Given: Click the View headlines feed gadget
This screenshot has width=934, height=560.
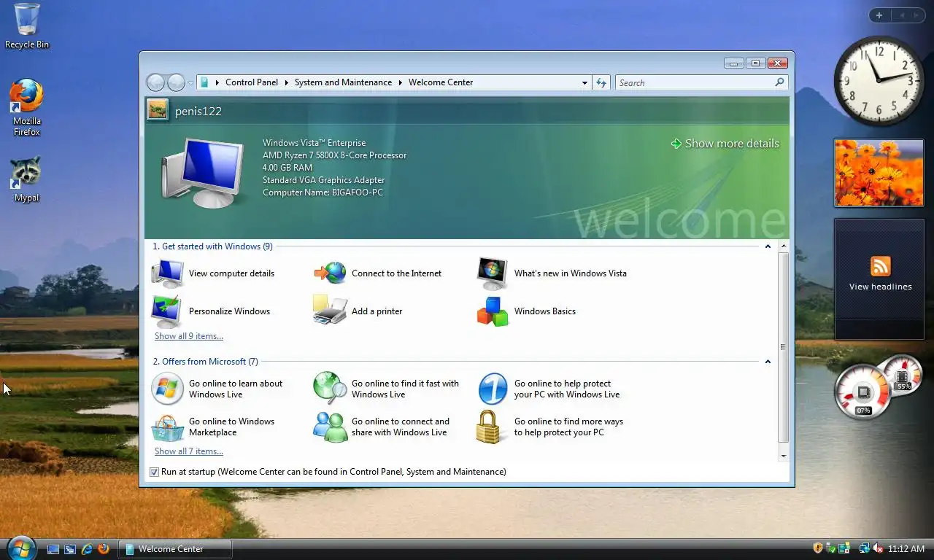Looking at the screenshot, I should [880, 279].
